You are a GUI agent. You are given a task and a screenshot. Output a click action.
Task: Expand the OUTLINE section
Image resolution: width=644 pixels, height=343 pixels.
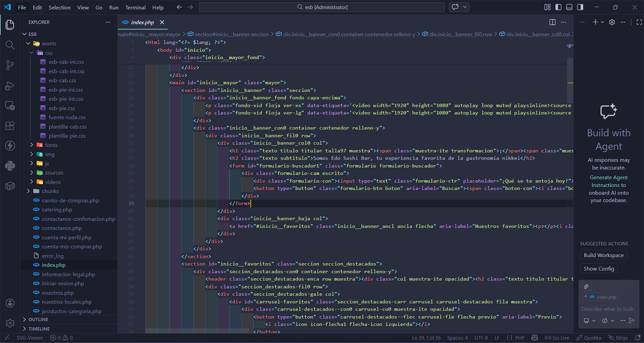[x=38, y=319]
